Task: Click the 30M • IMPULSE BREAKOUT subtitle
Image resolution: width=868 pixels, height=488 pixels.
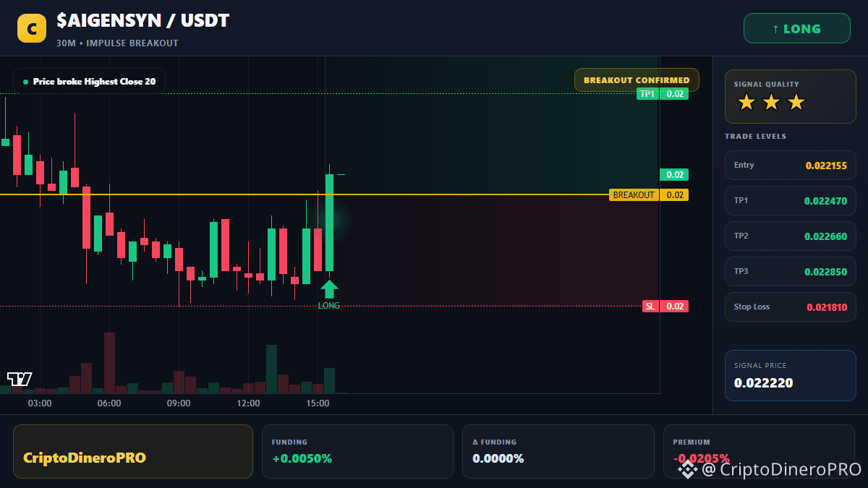Action: coord(117,43)
